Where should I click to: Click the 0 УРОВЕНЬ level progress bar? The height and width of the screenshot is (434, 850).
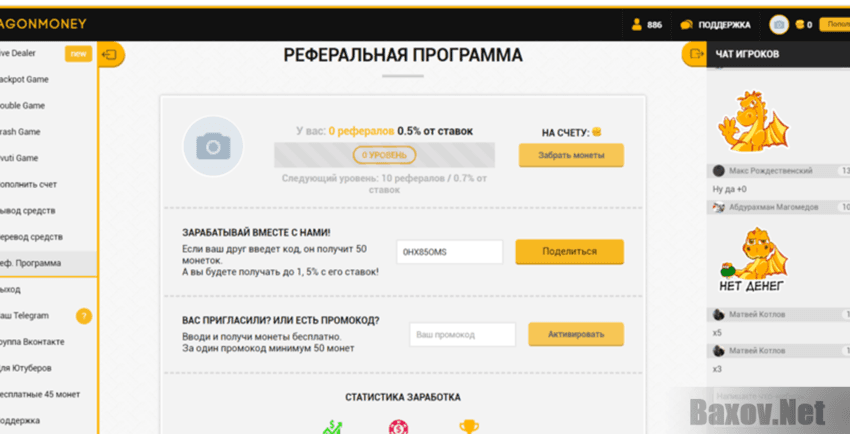(x=384, y=155)
